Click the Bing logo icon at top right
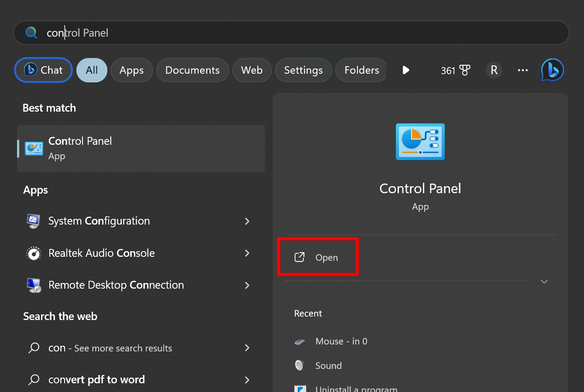The image size is (584, 392). 553,70
